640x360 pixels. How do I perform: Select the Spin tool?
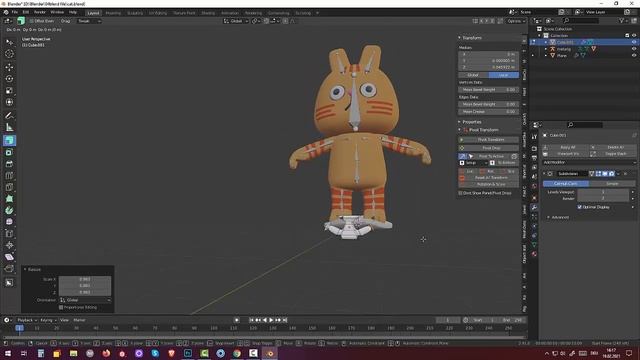pyautogui.click(x=9, y=210)
